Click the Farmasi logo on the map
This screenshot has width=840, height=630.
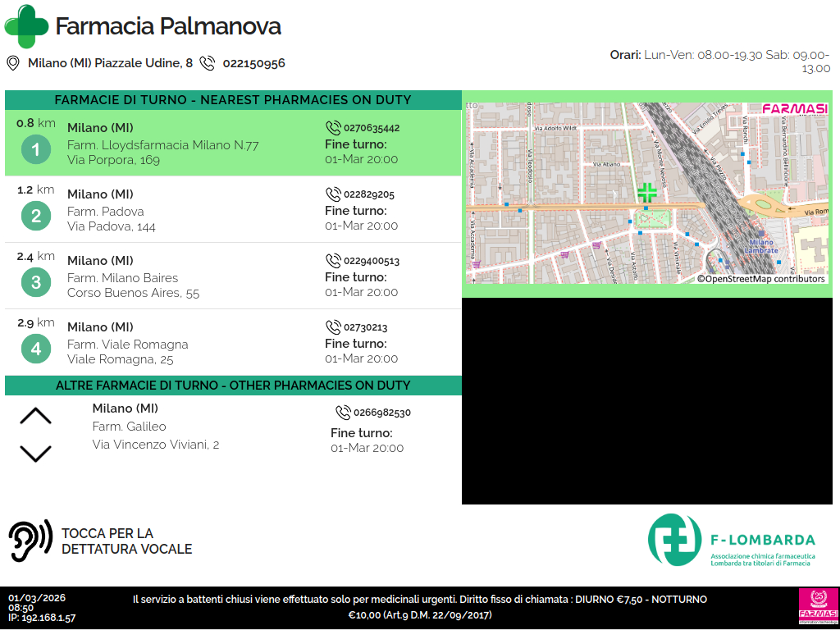click(794, 108)
